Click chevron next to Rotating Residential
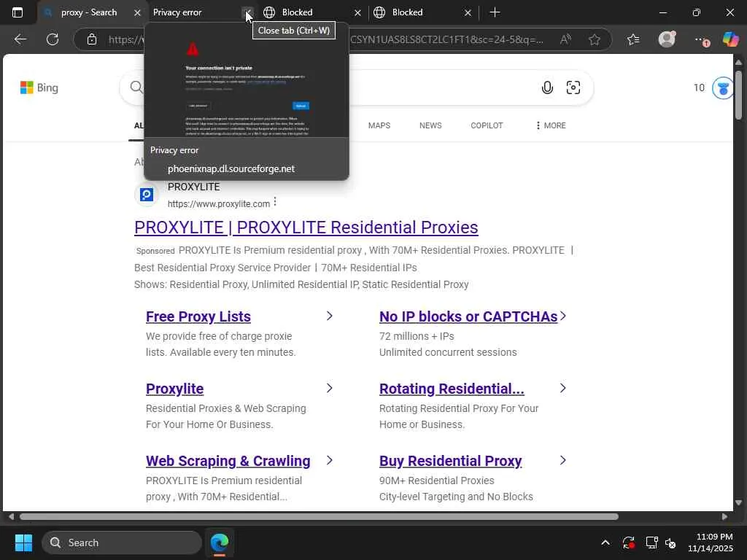Image resolution: width=747 pixels, height=560 pixels. pyautogui.click(x=562, y=388)
